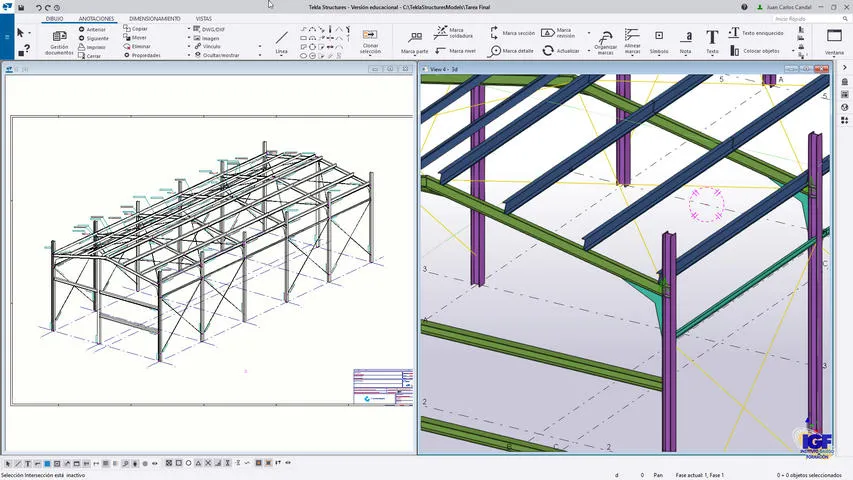Toggle triangle snap switch in bottom toolbar
Screen dimensions: 853x480
(198, 463)
